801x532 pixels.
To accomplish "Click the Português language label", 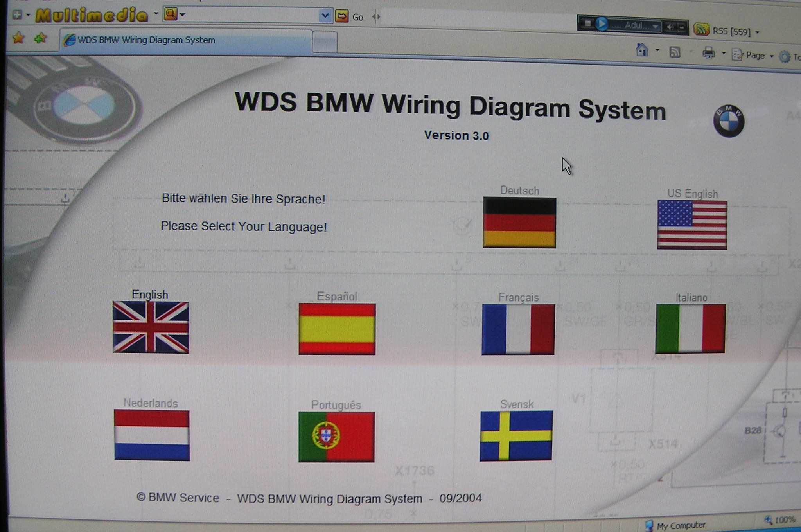I will tap(336, 405).
